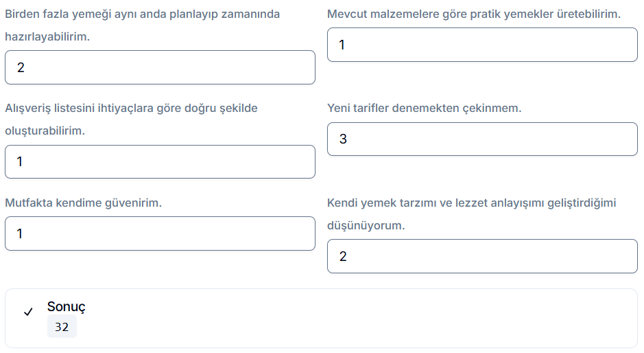Click the 'Sonuç' result heading
644x353 pixels.
tap(67, 307)
